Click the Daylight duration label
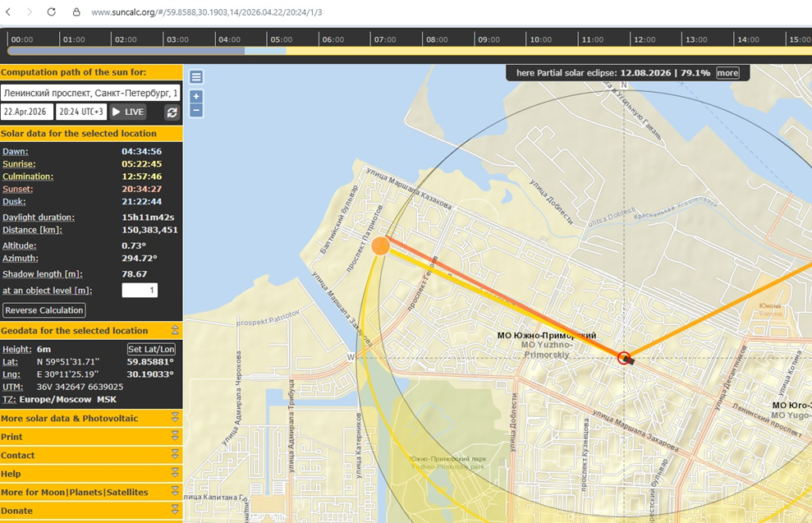This screenshot has height=523, width=812. click(x=39, y=217)
